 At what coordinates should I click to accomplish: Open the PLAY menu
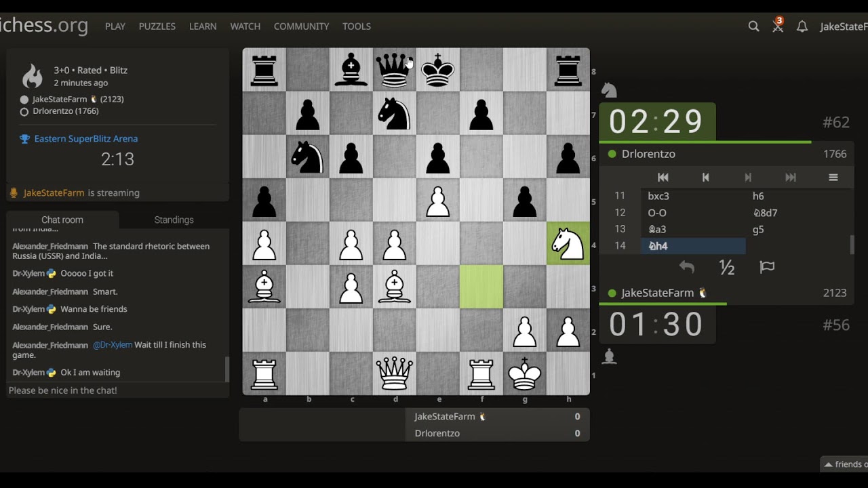[x=115, y=26]
